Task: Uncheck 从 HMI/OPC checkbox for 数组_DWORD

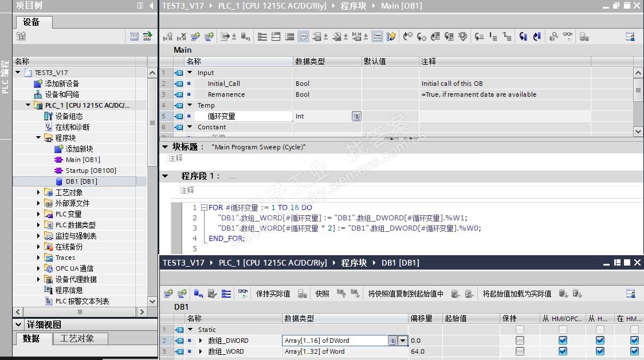Action: 563,341
